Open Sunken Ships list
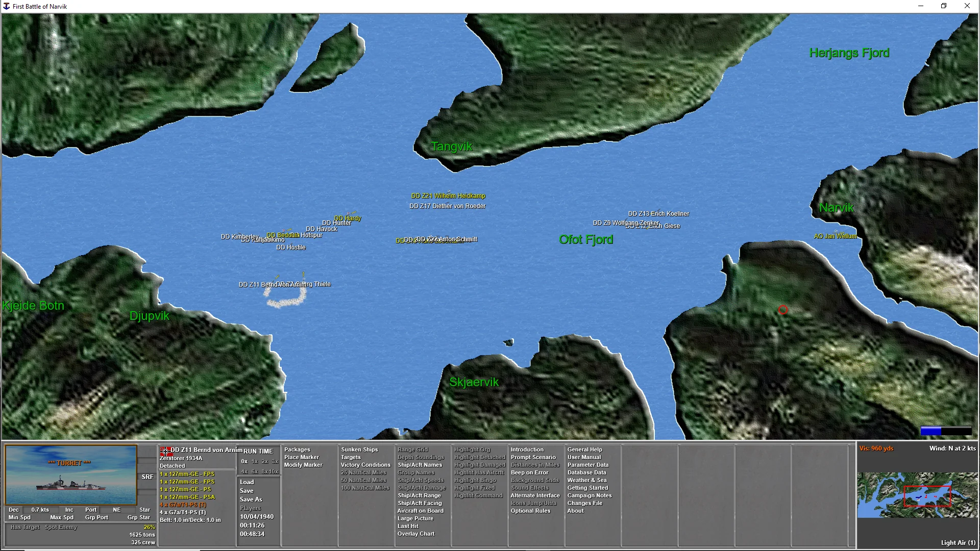 point(359,449)
